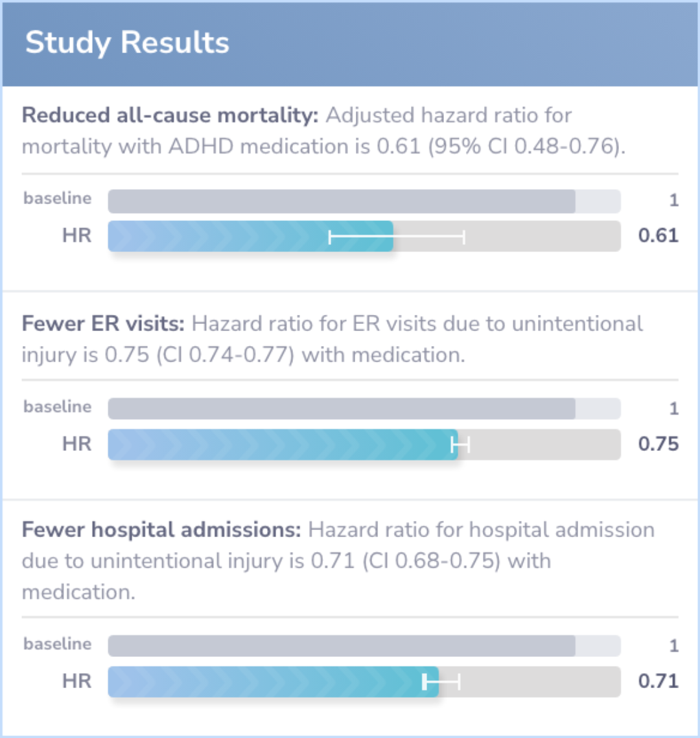The width and height of the screenshot is (700, 738).
Task: Click the mortality baseline gray bar
Action: tap(342, 202)
